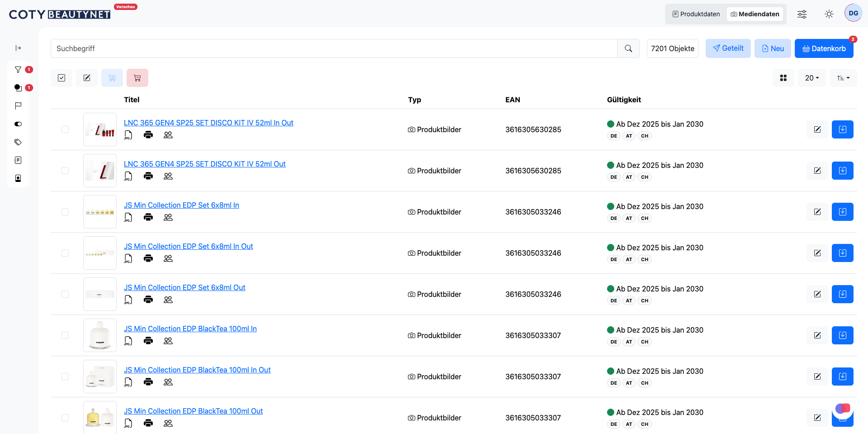
Task: Open the tags icon in sidebar
Action: point(18,142)
